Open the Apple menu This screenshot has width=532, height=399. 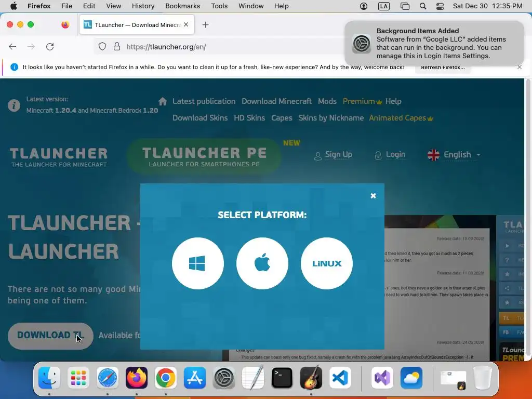pos(14,6)
